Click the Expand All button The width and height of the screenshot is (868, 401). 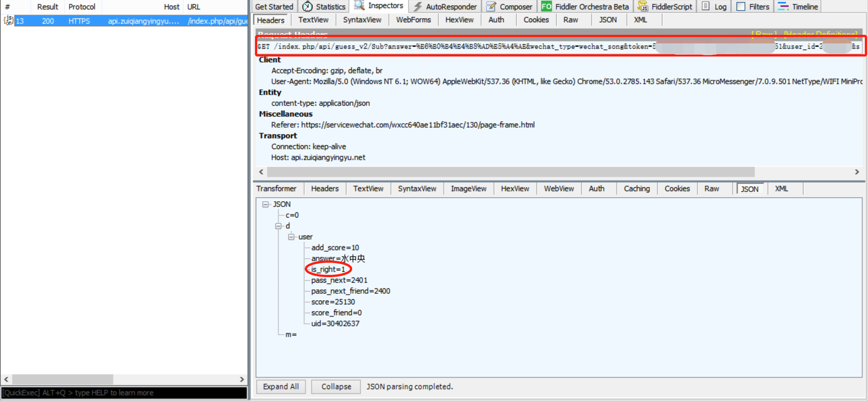click(281, 387)
